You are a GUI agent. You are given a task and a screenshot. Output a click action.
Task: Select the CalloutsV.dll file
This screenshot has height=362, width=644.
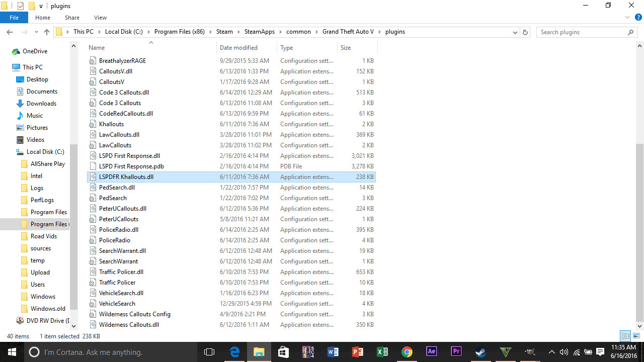tap(116, 71)
